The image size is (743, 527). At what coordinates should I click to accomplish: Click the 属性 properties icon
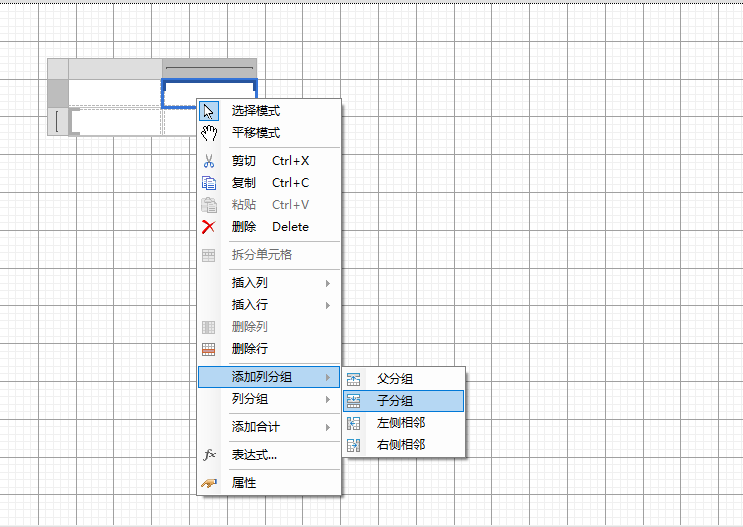pos(209,483)
